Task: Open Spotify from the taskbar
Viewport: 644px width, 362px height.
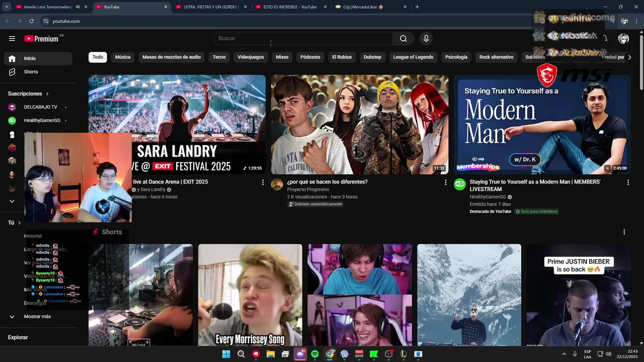Action: pyautogui.click(x=315, y=354)
